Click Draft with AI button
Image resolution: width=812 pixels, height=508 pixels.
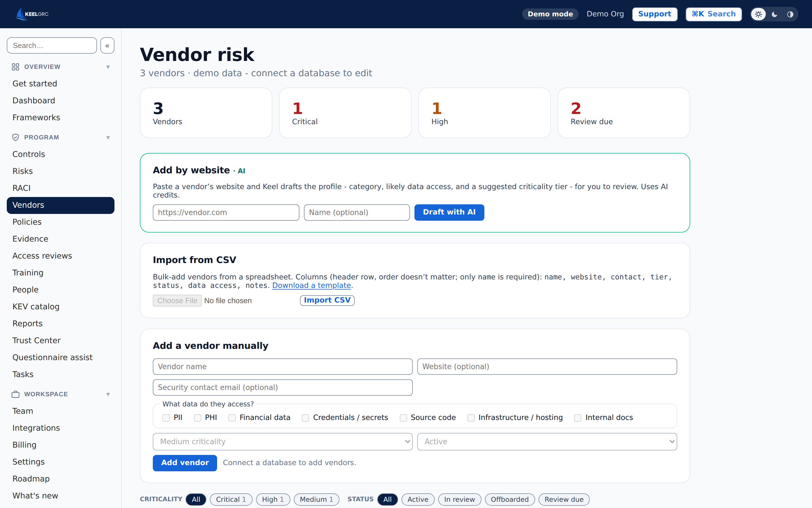click(449, 212)
